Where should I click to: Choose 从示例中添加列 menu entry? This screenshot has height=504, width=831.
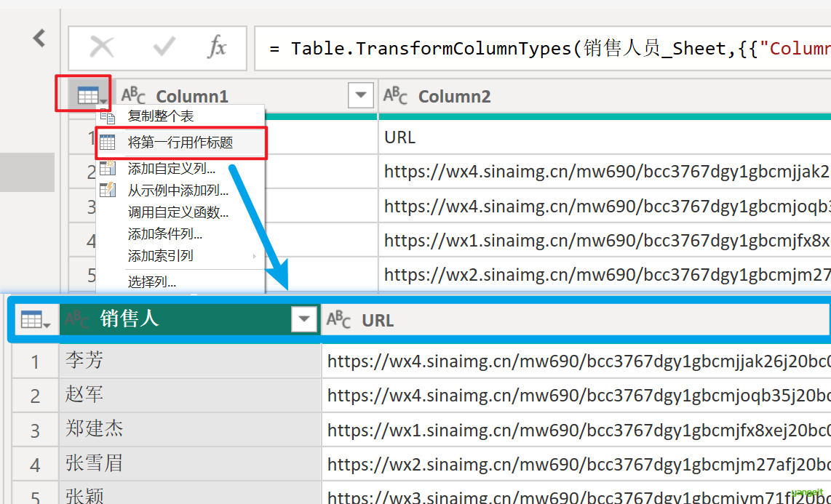[178, 191]
